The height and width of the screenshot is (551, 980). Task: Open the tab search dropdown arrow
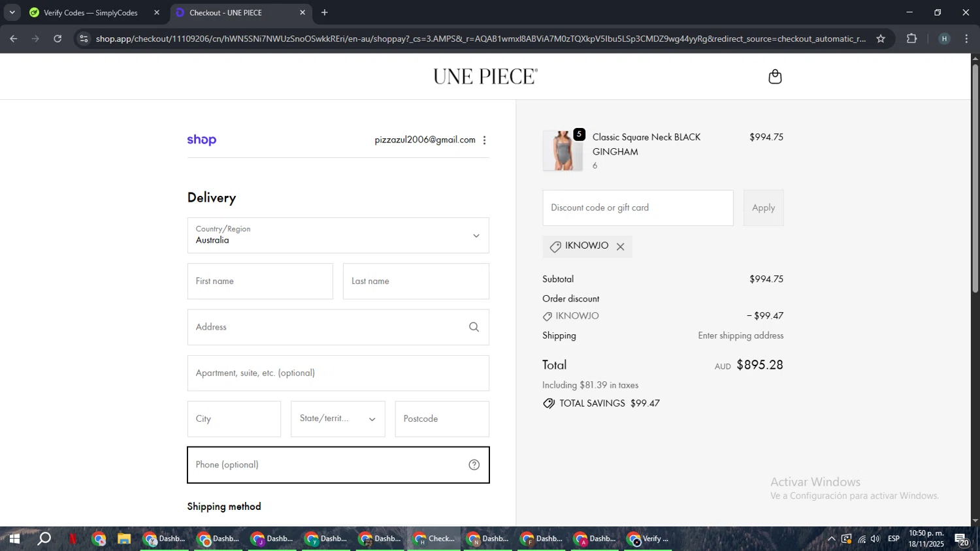click(12, 12)
